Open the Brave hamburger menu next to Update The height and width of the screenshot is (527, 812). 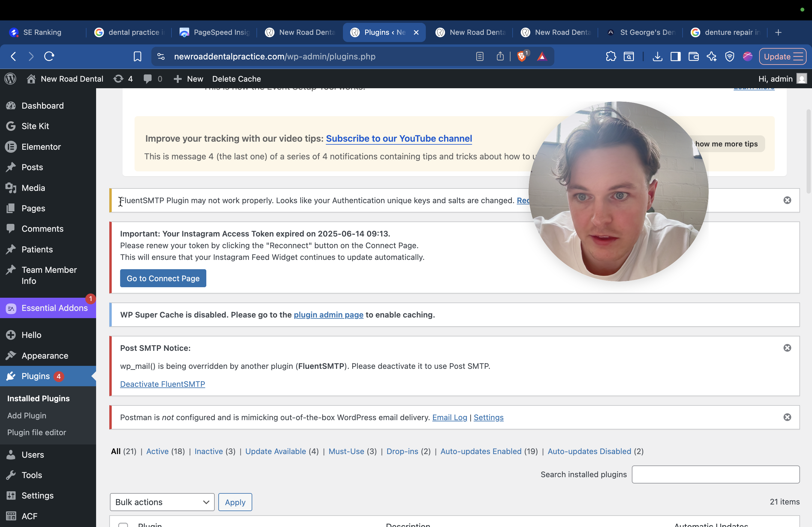(798, 56)
